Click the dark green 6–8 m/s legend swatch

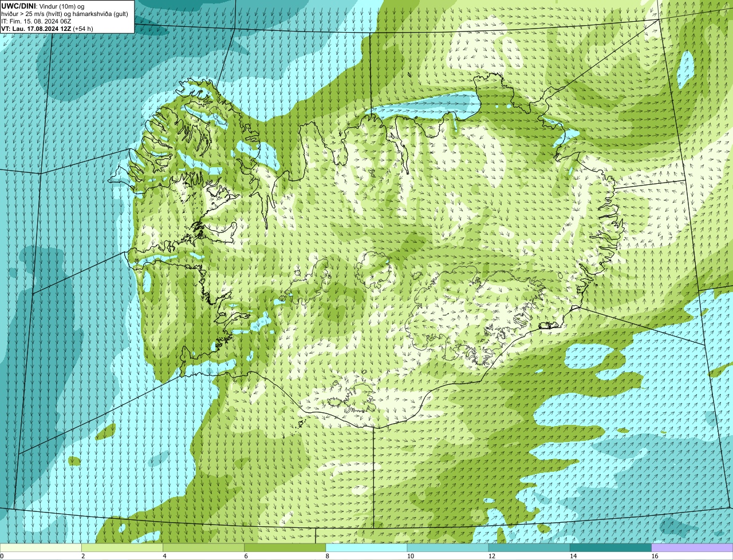pyautogui.click(x=285, y=547)
